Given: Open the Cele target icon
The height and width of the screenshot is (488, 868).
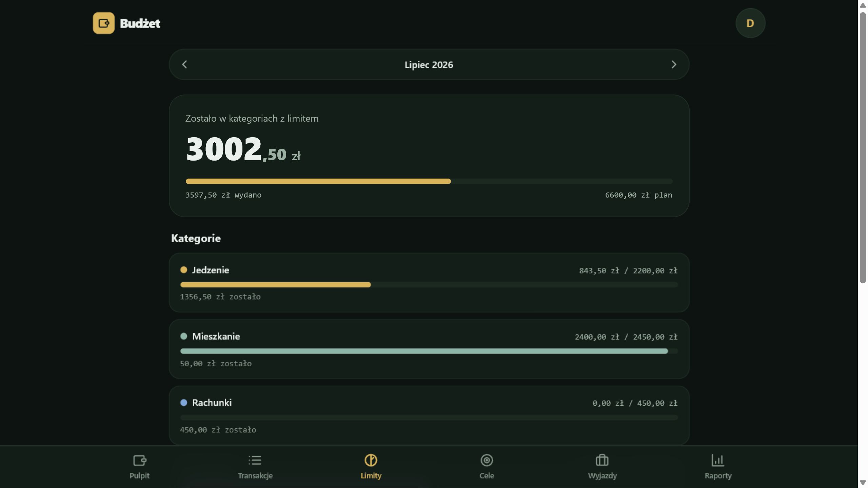Looking at the screenshot, I should [487, 460].
